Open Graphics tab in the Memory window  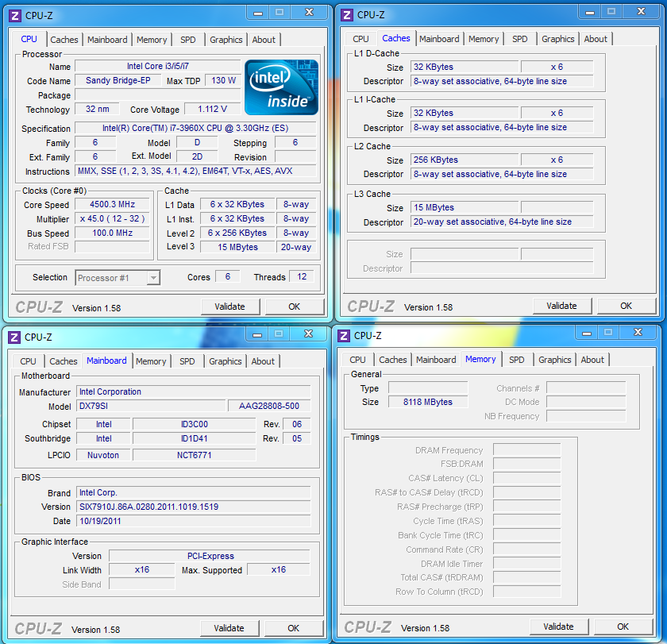pyautogui.click(x=555, y=360)
